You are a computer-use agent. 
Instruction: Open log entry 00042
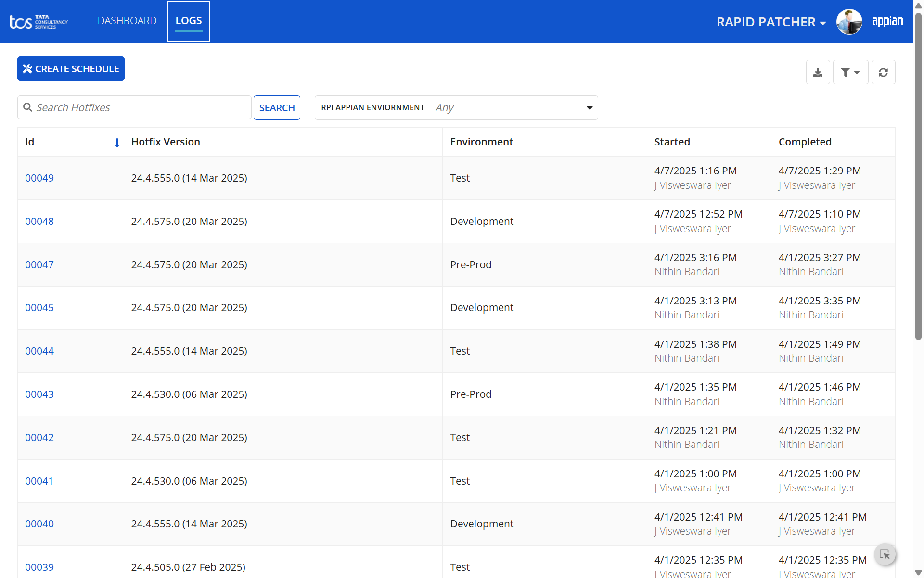pos(39,437)
